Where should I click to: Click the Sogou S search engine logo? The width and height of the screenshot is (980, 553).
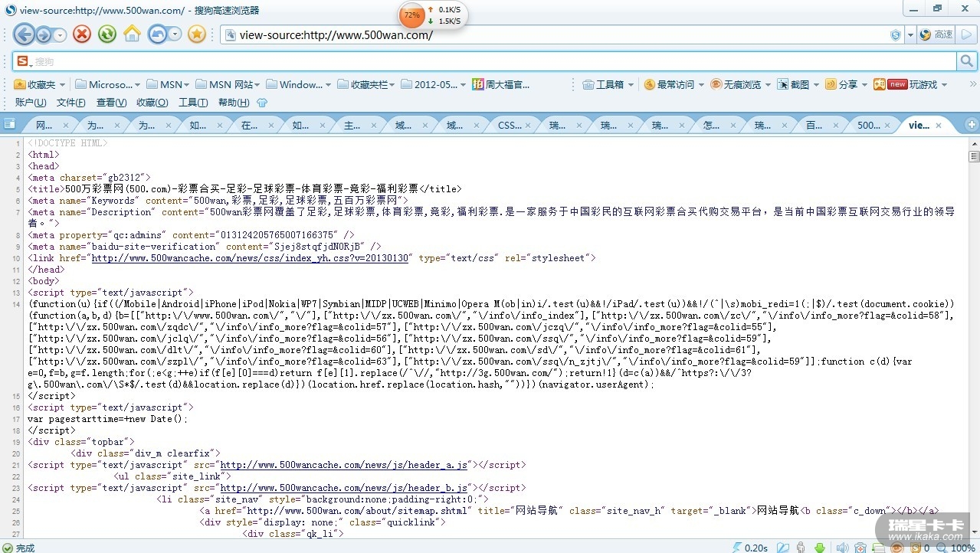(x=22, y=61)
